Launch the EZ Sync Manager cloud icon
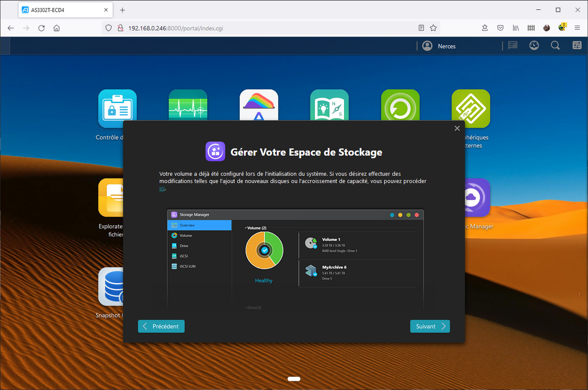Image resolution: width=588 pixels, height=390 pixels. [x=477, y=198]
